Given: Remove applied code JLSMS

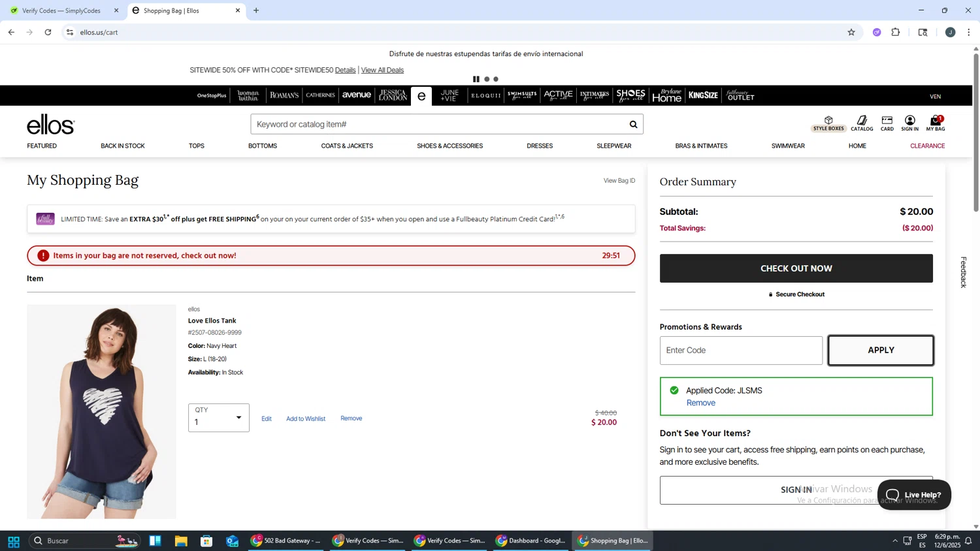Looking at the screenshot, I should 700,403.
